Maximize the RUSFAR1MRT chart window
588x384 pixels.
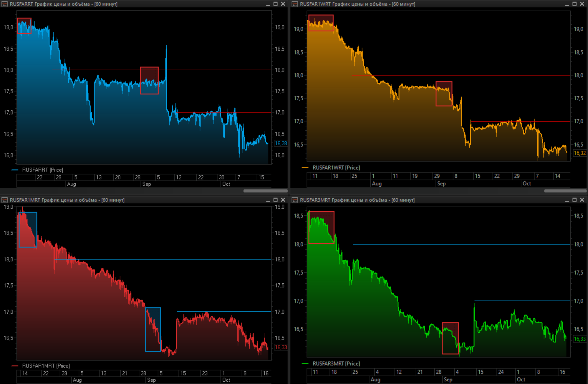coord(276,200)
